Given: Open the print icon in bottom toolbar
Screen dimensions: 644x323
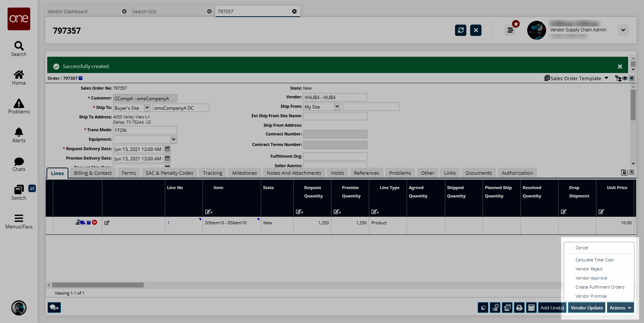Looking at the screenshot, I should (519, 308).
